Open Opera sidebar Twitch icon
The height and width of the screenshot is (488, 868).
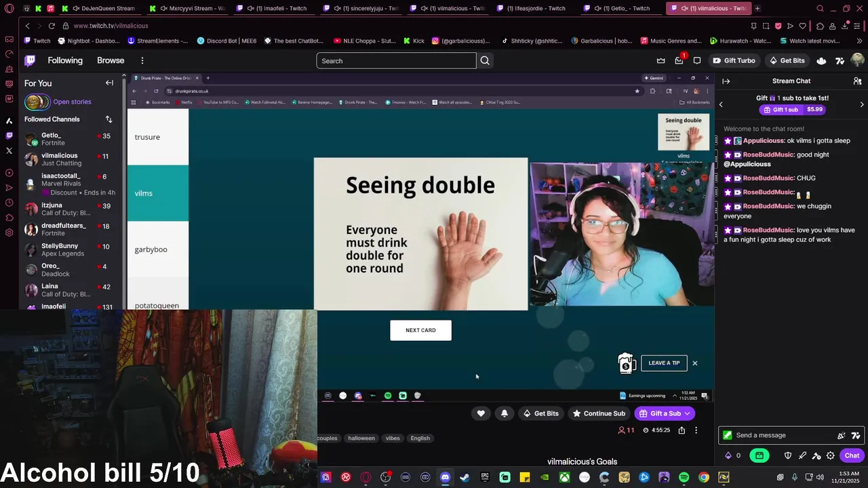click(9, 136)
